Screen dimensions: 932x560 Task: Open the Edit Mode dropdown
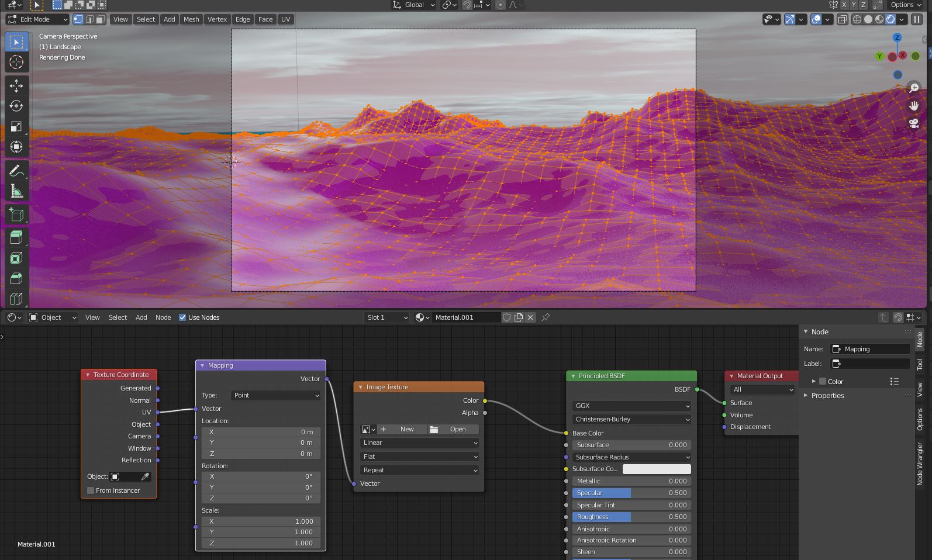pos(38,19)
